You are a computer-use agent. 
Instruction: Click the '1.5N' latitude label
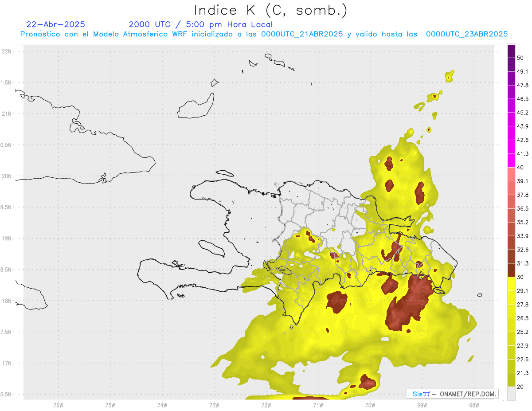click(x=7, y=82)
